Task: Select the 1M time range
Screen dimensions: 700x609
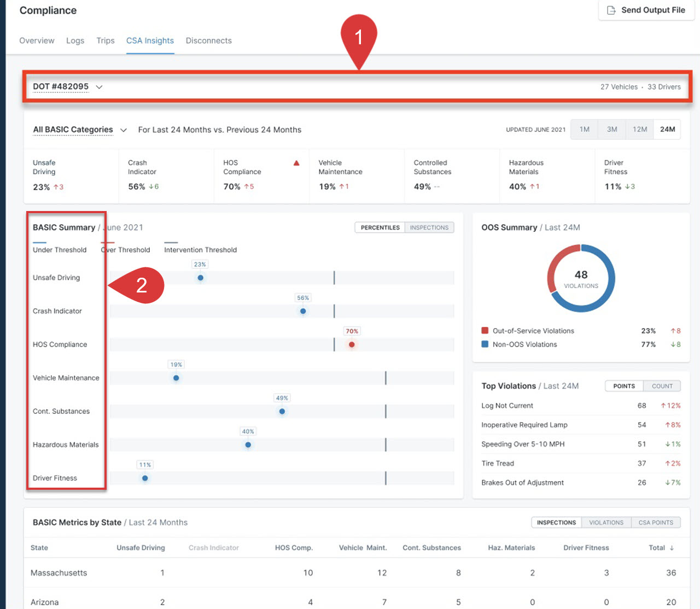Action: click(x=585, y=130)
